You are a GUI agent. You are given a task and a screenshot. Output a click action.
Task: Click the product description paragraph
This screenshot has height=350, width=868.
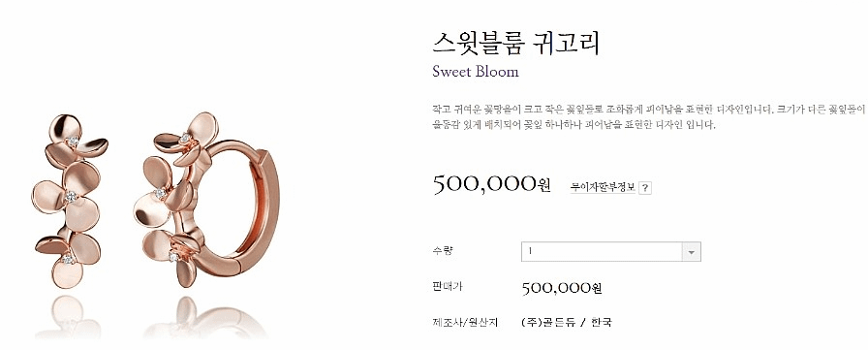(x=648, y=117)
